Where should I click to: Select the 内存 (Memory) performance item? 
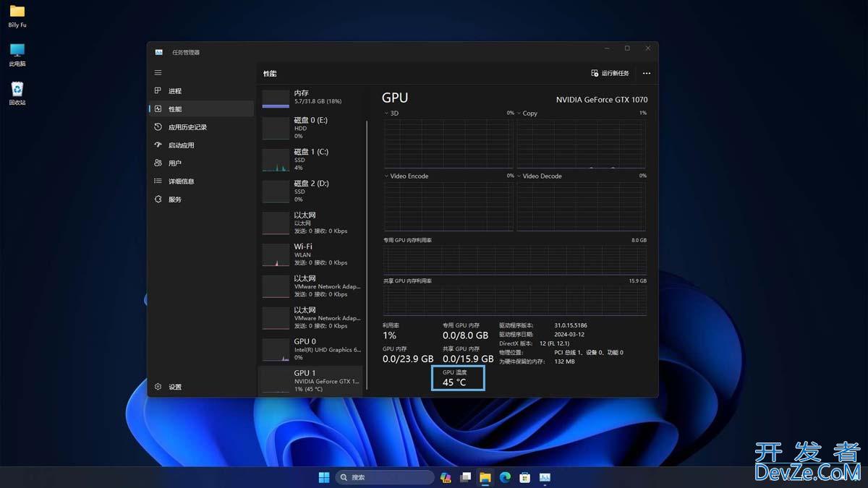point(311,98)
